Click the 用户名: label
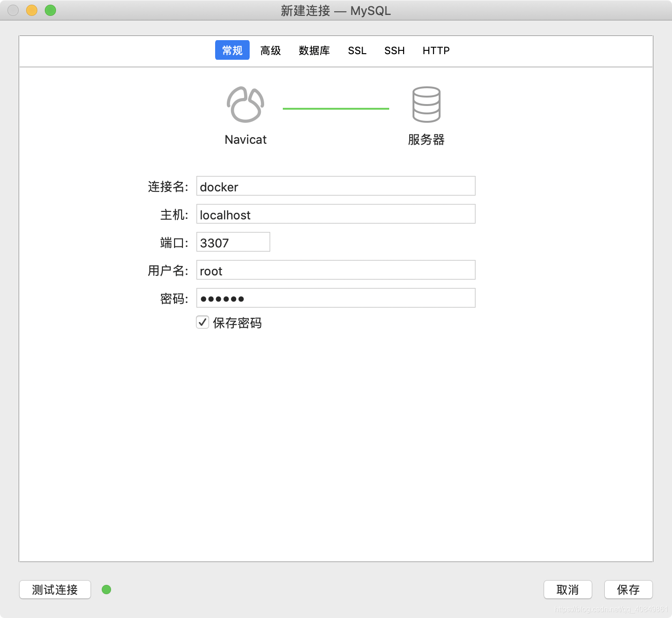 tap(168, 271)
